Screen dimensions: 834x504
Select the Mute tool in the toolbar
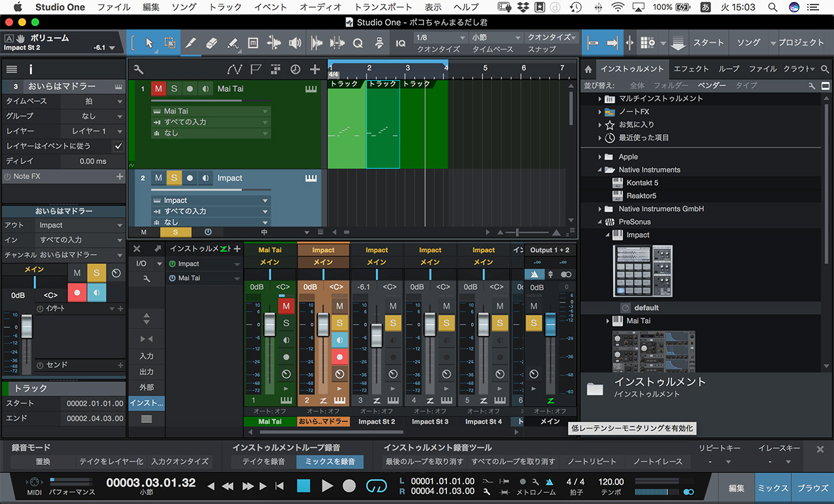point(253,43)
